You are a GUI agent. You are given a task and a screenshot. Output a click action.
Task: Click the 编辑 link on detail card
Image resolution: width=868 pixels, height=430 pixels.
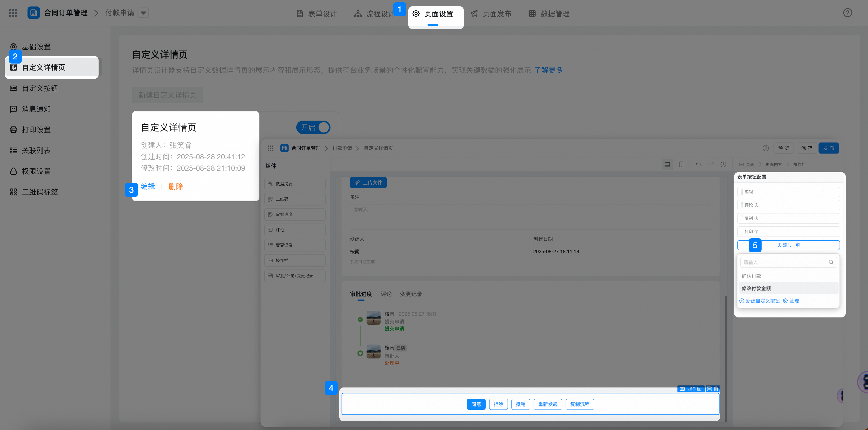pyautogui.click(x=148, y=186)
